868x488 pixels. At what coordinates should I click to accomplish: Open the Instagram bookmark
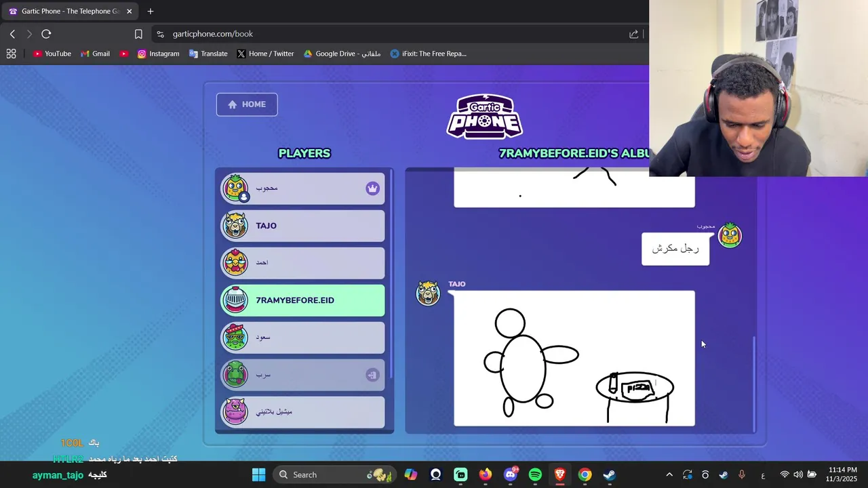(x=158, y=54)
